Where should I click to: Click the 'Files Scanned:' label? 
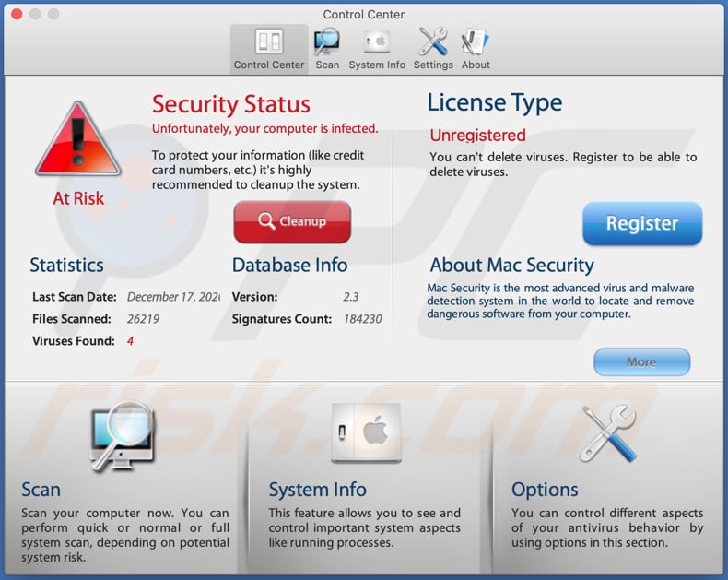(72, 319)
